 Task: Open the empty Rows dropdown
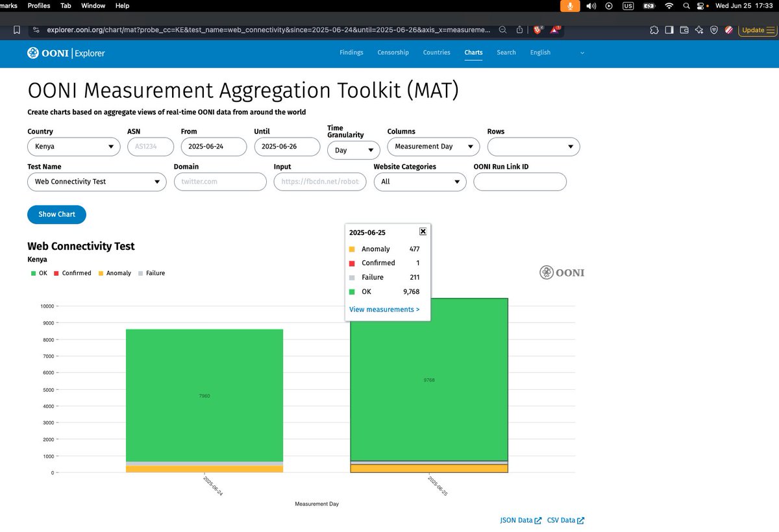(x=534, y=147)
